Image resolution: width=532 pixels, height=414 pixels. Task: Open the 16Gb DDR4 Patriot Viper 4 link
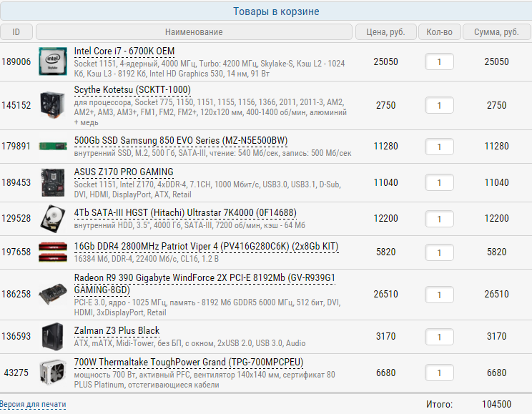click(x=206, y=247)
